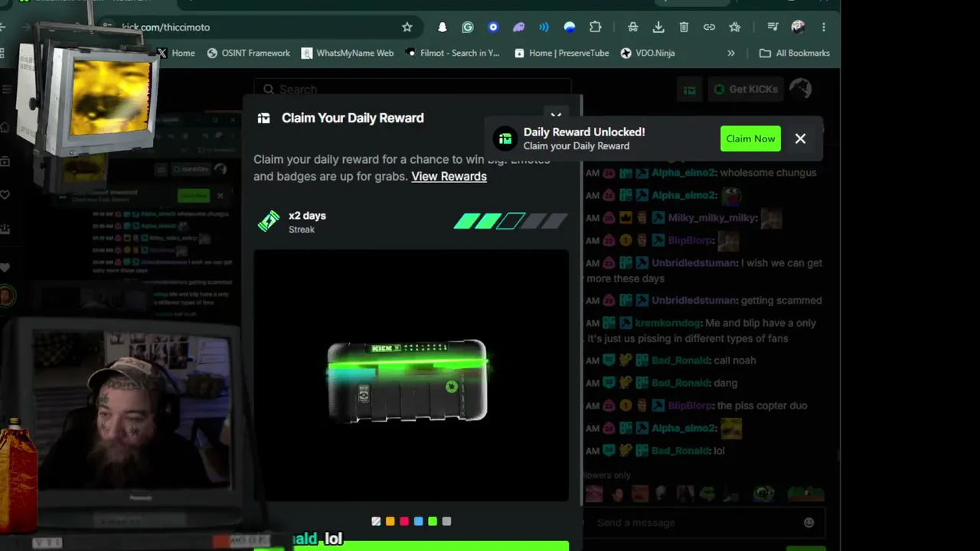The image size is (980, 551).
Task: Select the gray rarity swatch
Action: tap(446, 521)
